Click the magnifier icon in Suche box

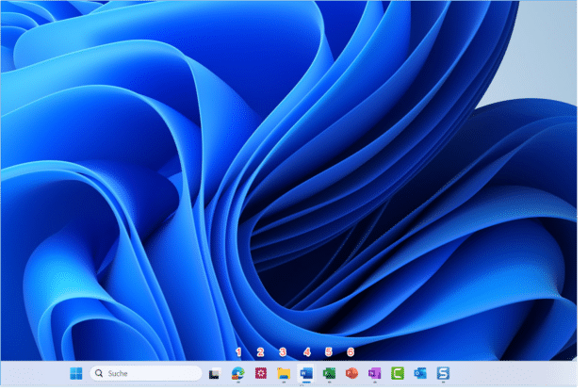click(x=99, y=373)
